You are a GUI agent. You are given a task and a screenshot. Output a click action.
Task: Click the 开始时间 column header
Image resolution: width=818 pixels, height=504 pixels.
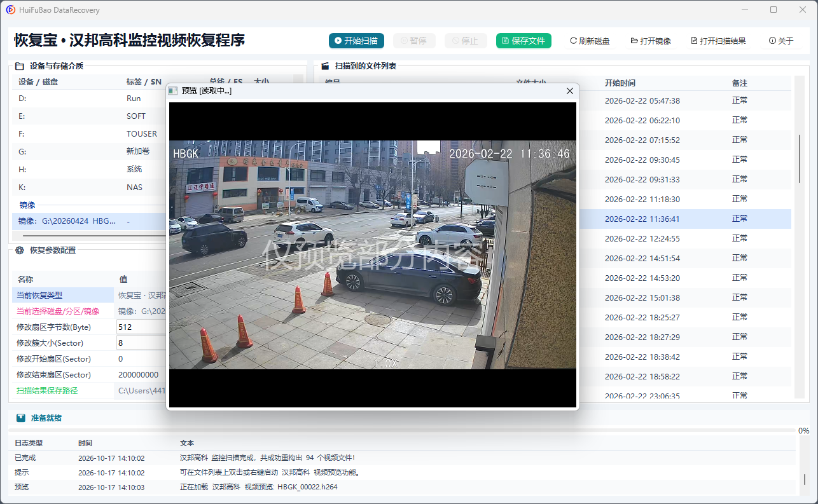point(620,83)
